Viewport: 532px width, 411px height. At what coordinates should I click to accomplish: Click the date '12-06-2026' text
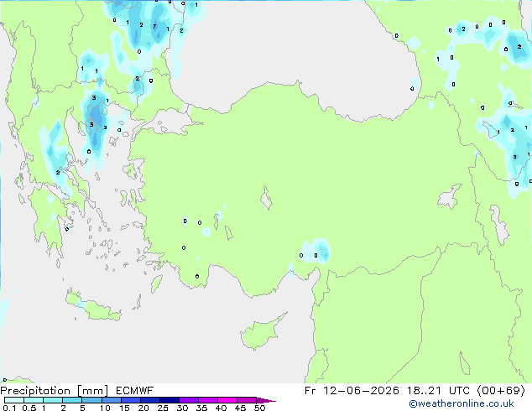tap(361, 391)
